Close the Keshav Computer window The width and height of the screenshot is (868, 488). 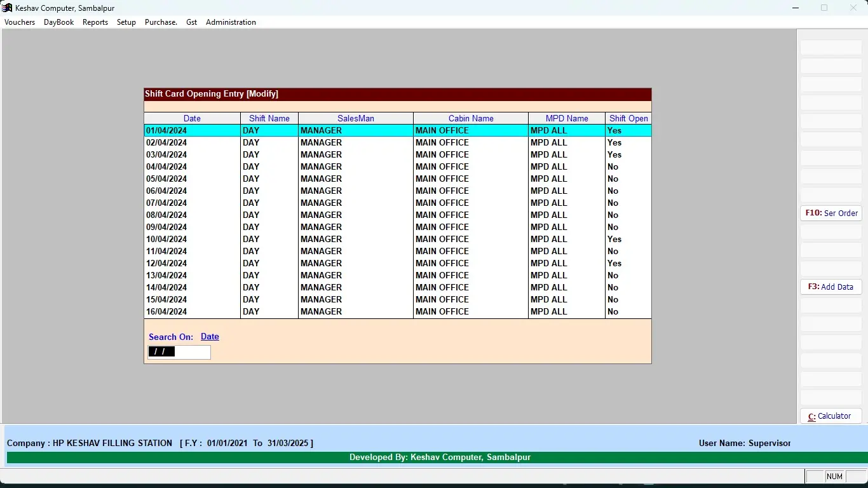(853, 8)
